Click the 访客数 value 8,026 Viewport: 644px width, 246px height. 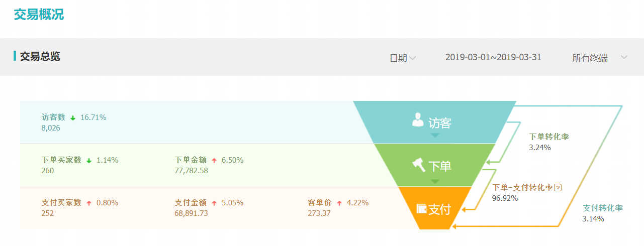click(x=51, y=128)
